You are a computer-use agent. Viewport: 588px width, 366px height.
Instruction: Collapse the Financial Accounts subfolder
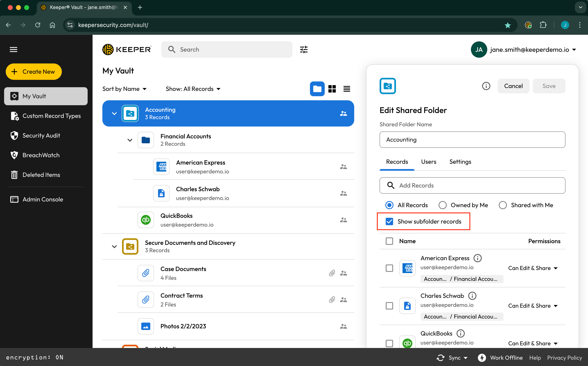click(130, 140)
